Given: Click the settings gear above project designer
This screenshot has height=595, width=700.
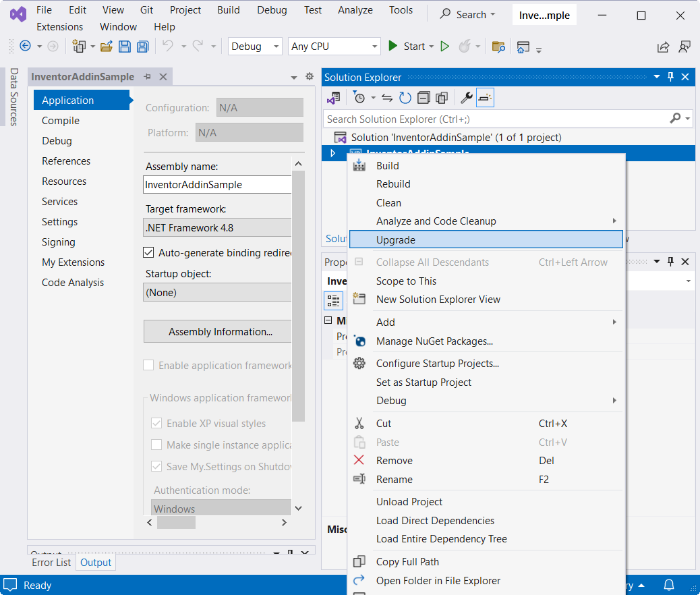Looking at the screenshot, I should click(310, 76).
